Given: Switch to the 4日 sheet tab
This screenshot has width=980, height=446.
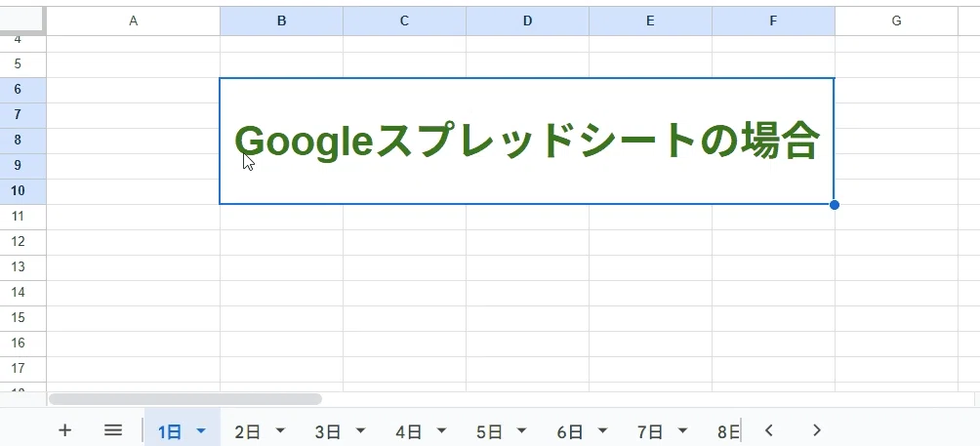Looking at the screenshot, I should click(x=409, y=431).
